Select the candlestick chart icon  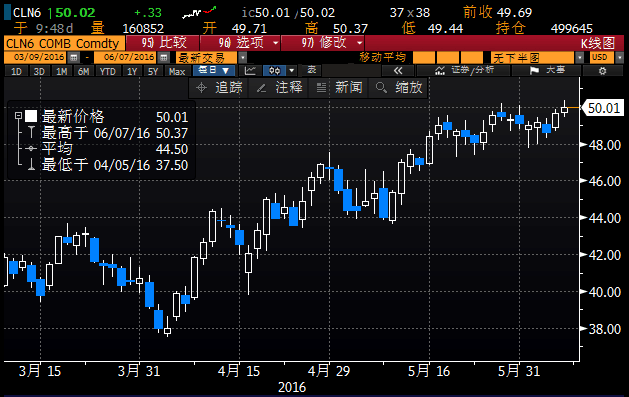coord(275,71)
